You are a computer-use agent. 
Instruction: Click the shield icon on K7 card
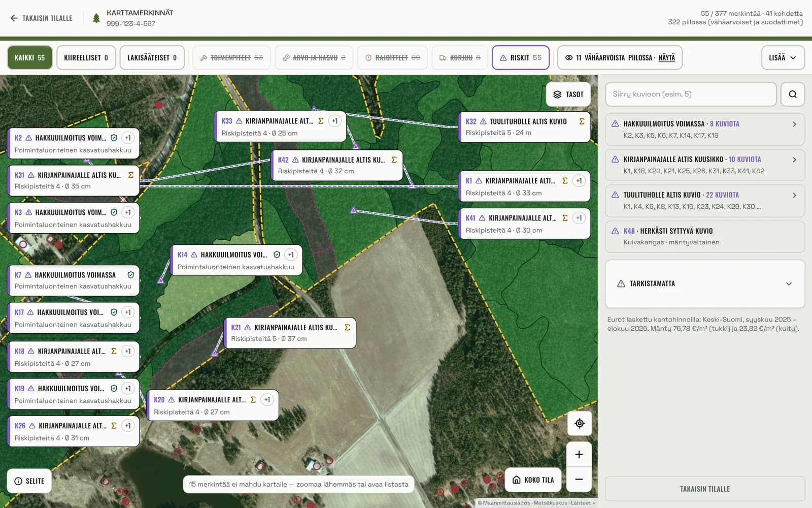click(130, 275)
